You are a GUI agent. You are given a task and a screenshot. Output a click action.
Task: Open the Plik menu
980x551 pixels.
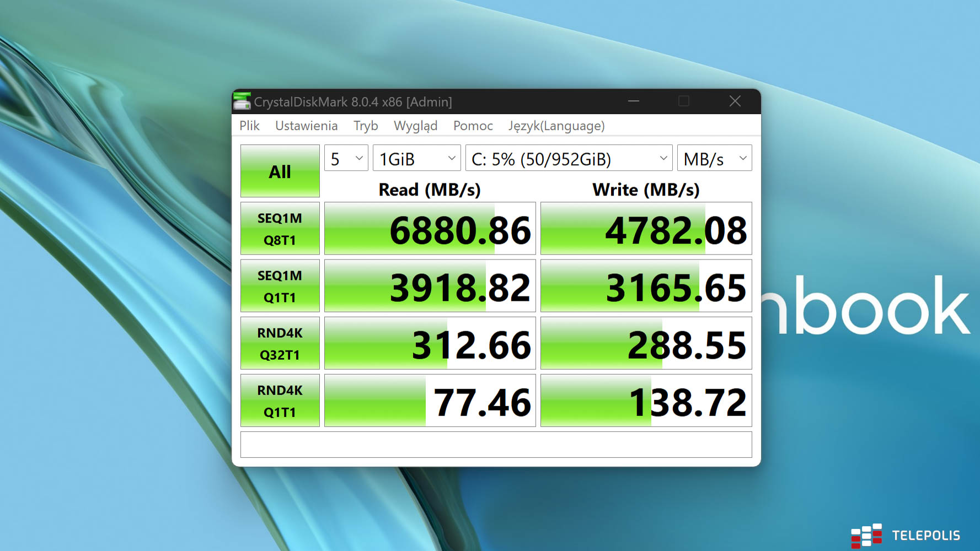[249, 126]
